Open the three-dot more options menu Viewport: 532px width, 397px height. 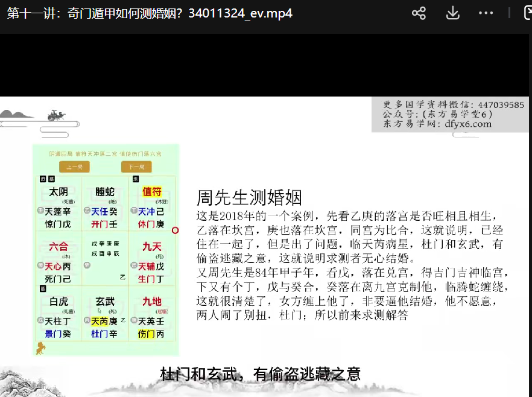(x=486, y=13)
